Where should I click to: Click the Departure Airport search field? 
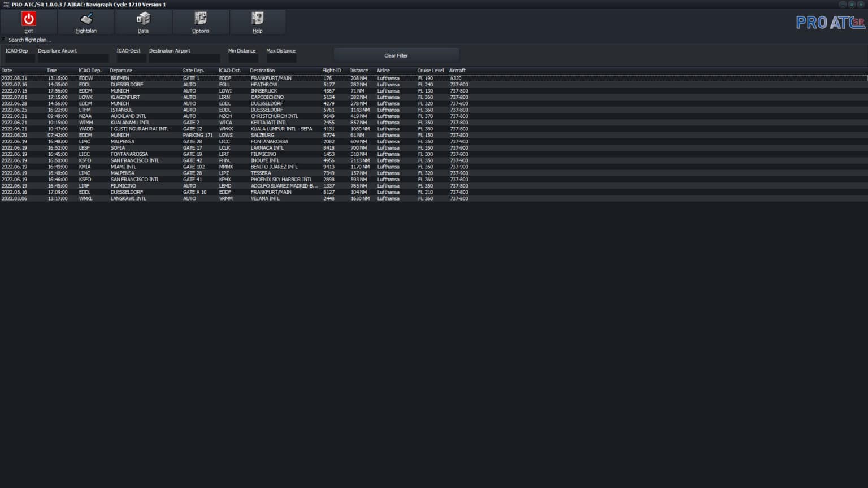tap(73, 58)
